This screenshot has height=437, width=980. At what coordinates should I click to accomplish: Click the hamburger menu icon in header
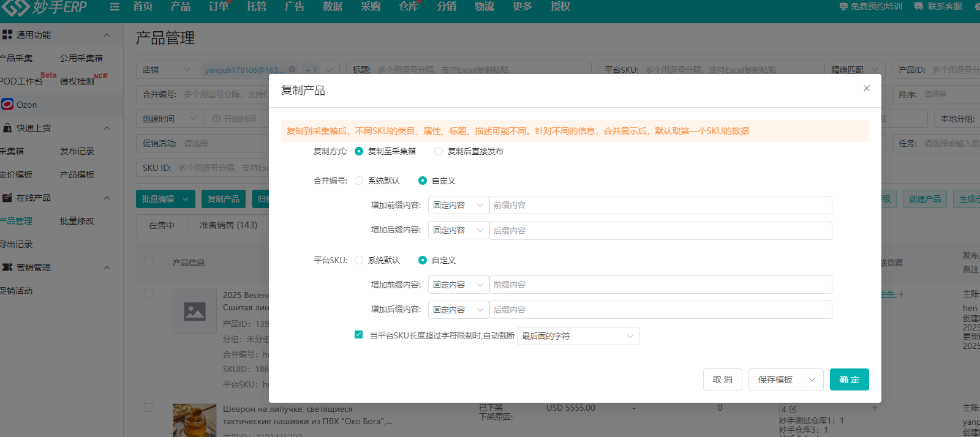coord(115,7)
